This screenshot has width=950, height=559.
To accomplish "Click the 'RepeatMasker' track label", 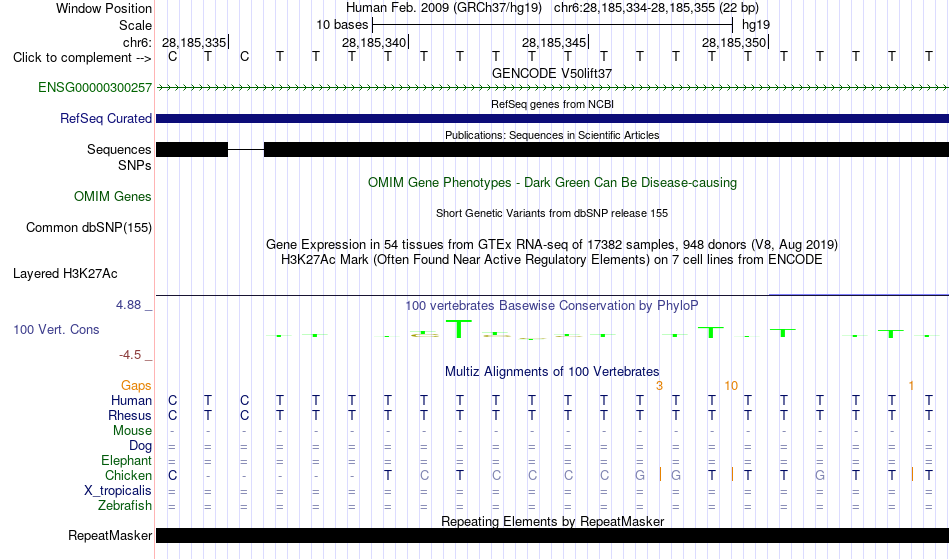I will (110, 535).
